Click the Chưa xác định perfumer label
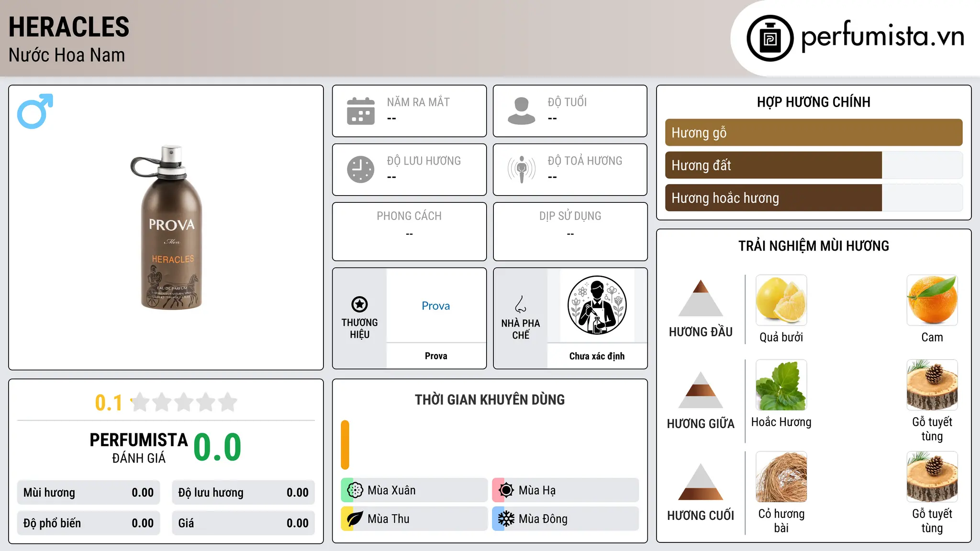Image resolution: width=980 pixels, height=551 pixels. tap(597, 356)
